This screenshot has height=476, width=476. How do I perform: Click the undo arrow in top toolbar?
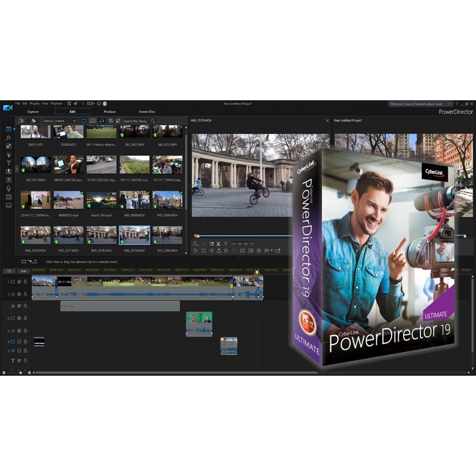pos(76,104)
